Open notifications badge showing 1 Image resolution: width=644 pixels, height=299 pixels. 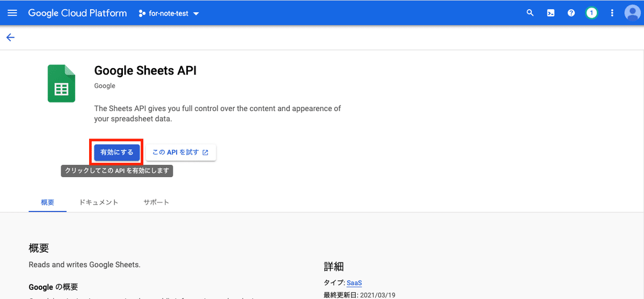591,13
